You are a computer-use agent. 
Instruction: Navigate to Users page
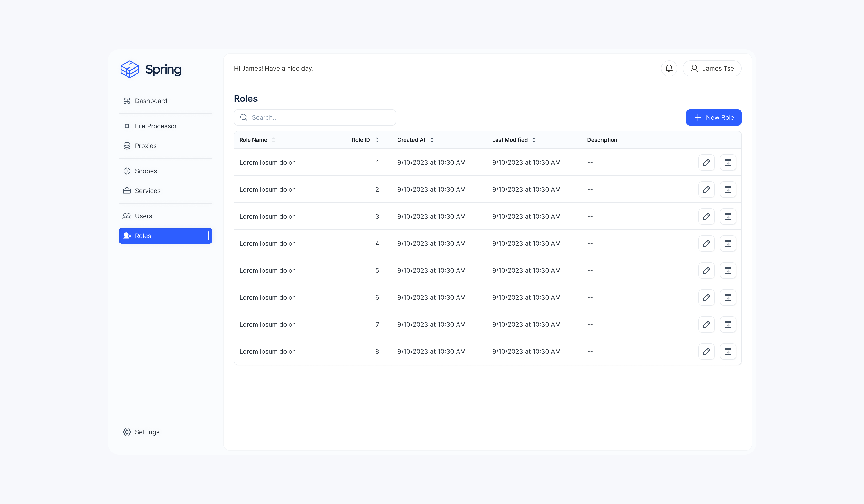coord(143,216)
